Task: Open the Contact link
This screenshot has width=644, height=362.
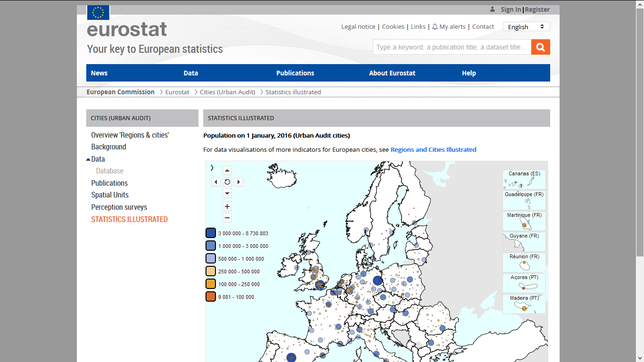Action: coord(483,27)
